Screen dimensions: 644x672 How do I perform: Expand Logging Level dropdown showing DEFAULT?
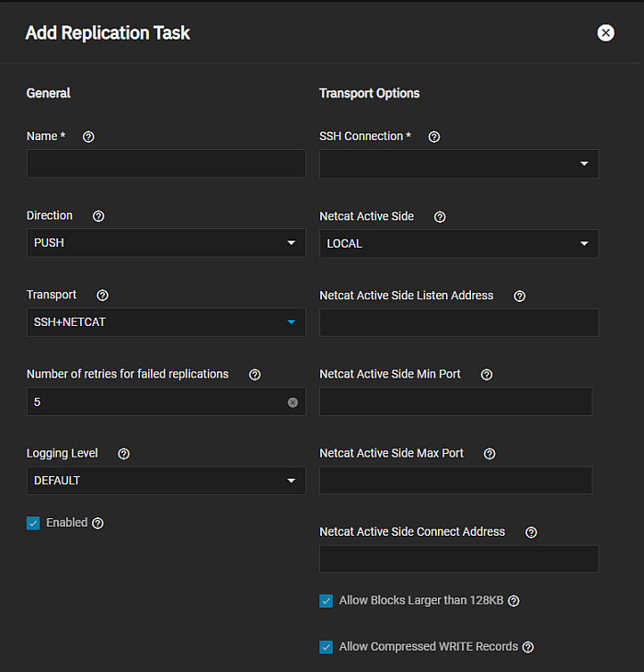pos(166,481)
